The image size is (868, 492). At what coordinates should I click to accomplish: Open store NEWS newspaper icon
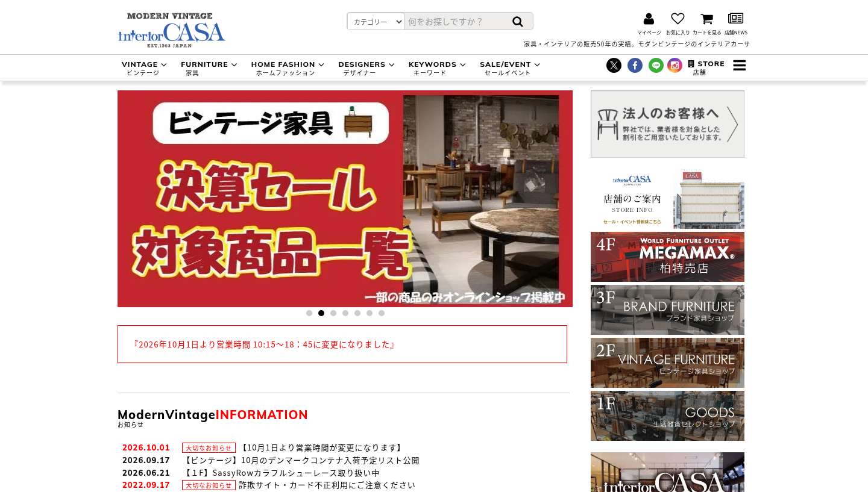coord(735,23)
